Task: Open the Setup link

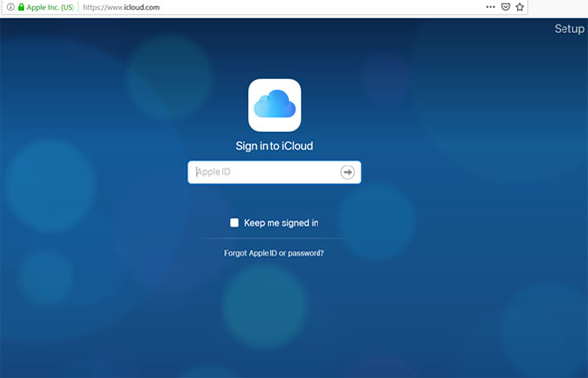Action: 569,29
